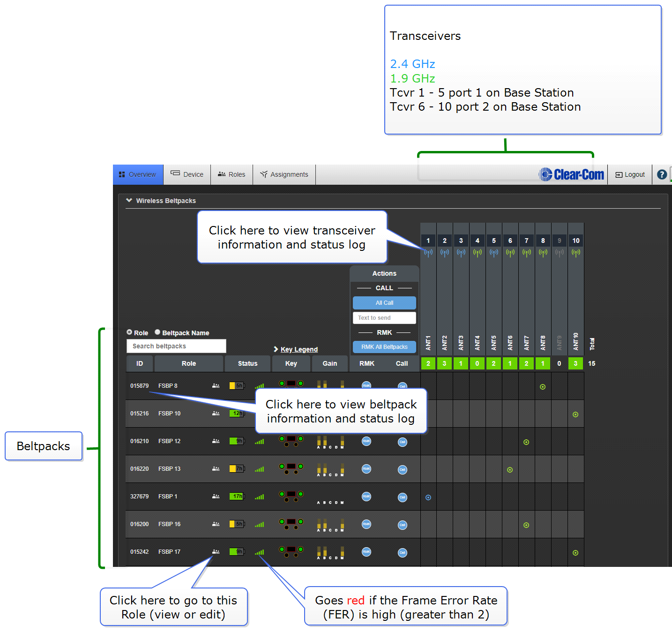Go to the Assignments tab
This screenshot has height=633, width=672.
tap(284, 174)
